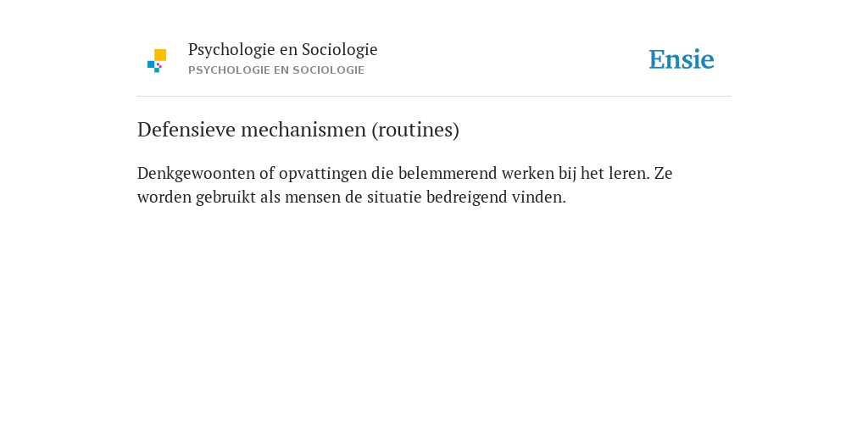Click the word gebruikt in the second line
This screenshot has width=868, height=434.
tap(225, 198)
